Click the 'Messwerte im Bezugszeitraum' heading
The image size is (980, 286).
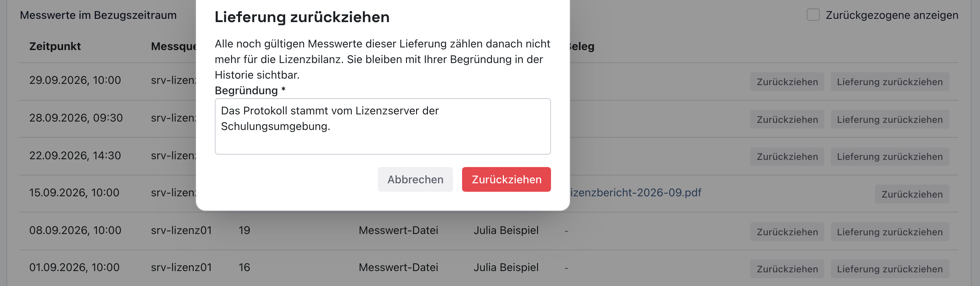point(98,15)
